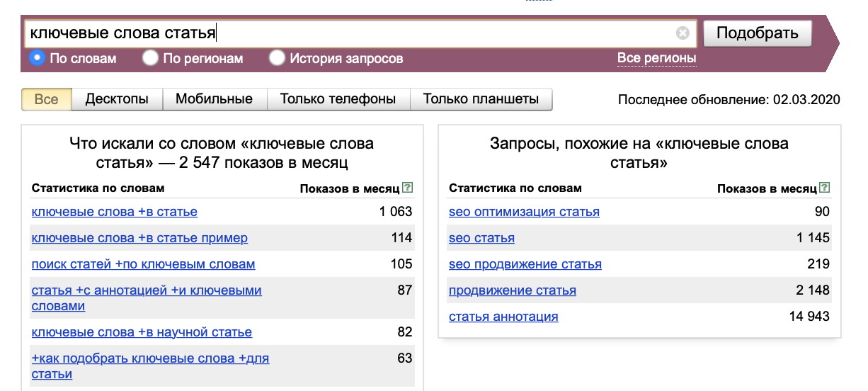Open the "Мобильные" tab
Image resolution: width=868 pixels, height=391 pixels.
click(x=215, y=99)
